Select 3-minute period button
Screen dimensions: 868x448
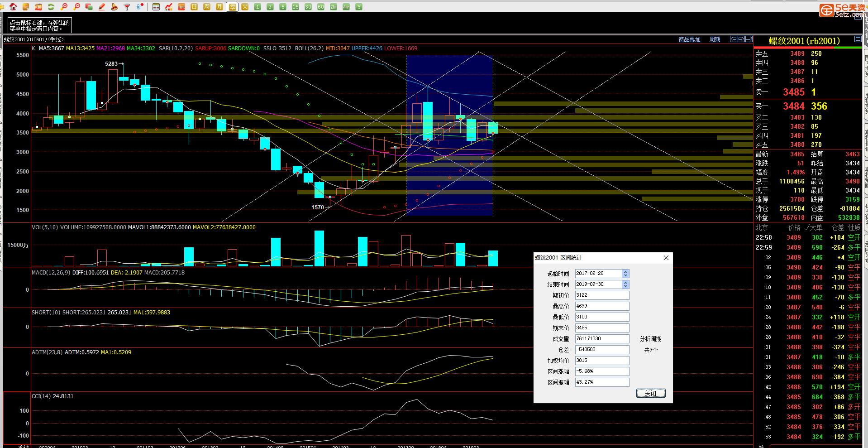pos(270,7)
